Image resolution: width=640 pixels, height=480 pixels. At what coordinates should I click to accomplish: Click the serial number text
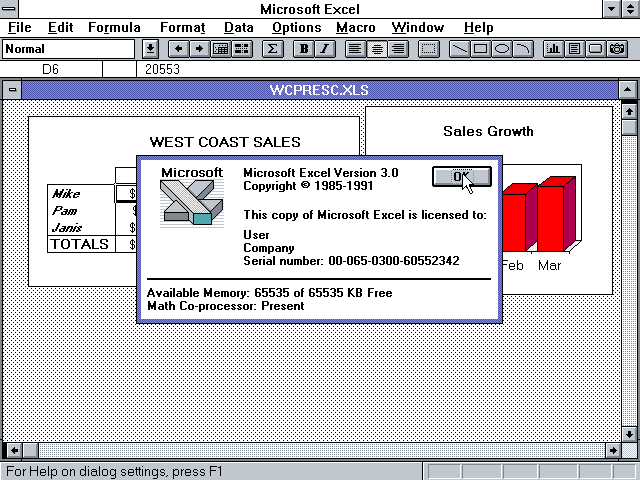(351, 261)
